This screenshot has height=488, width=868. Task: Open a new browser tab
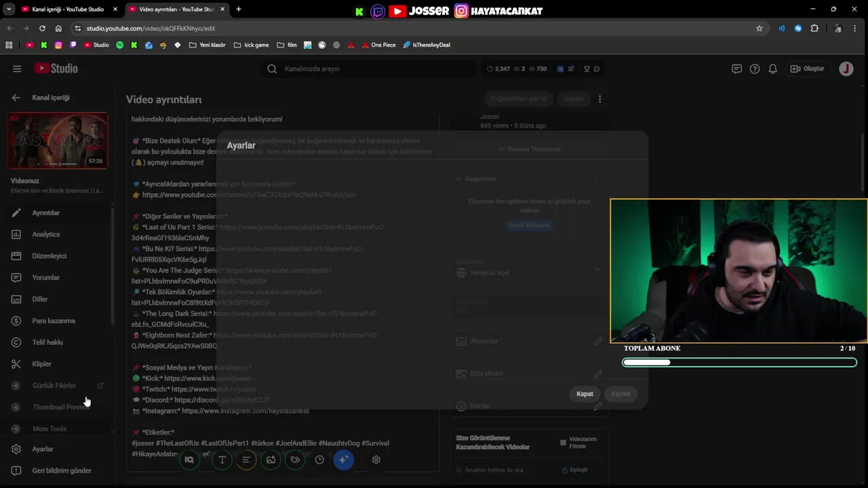[238, 9]
